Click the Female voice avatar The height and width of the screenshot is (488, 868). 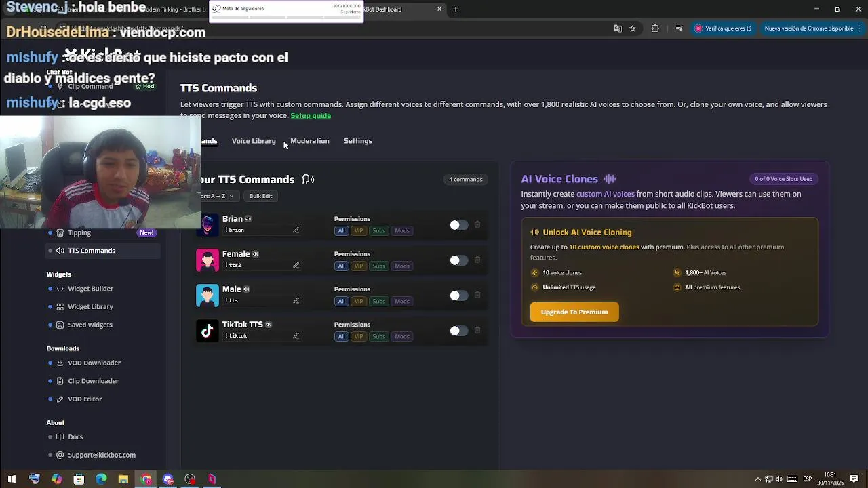click(x=208, y=260)
